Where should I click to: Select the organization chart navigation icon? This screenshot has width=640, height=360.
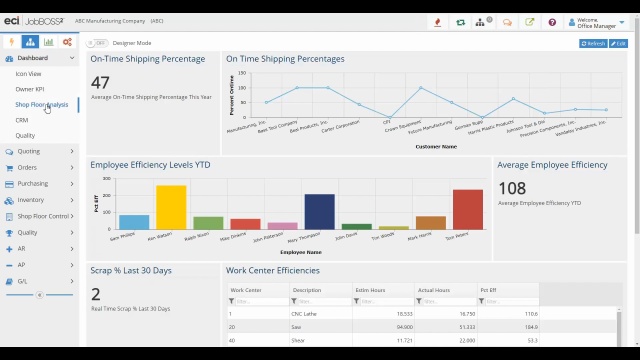[x=30, y=42]
